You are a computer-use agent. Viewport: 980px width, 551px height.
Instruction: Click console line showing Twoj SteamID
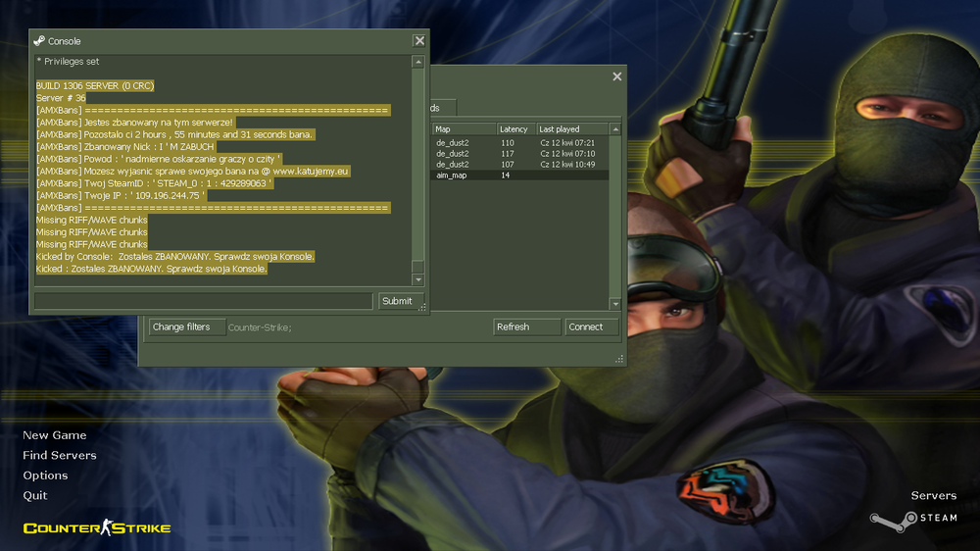[155, 183]
